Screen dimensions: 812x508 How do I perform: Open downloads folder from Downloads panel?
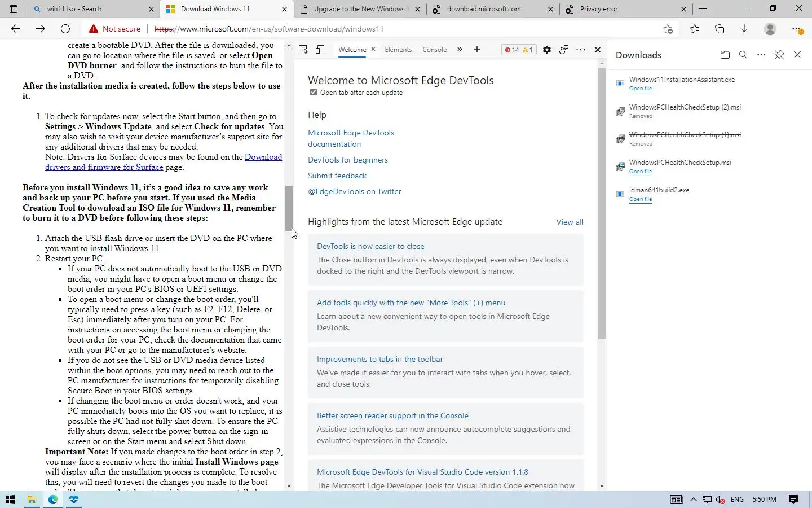(725, 55)
